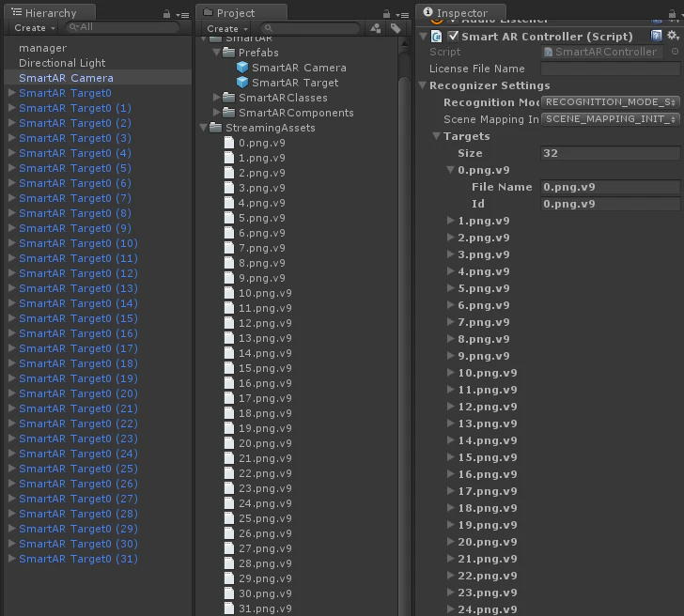Search by type in the Project panel
Viewport: 684px width, 616px height.
click(x=375, y=28)
